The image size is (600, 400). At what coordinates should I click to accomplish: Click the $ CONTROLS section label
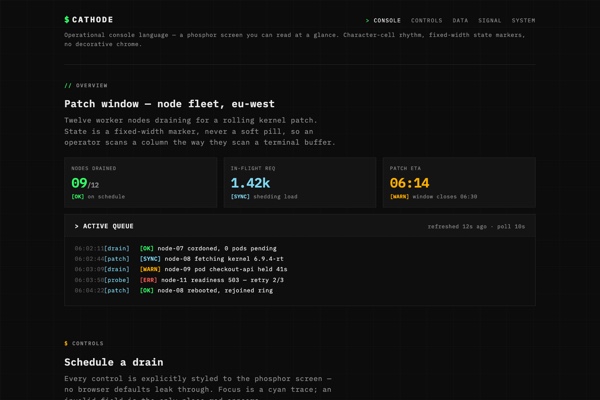click(x=84, y=343)
